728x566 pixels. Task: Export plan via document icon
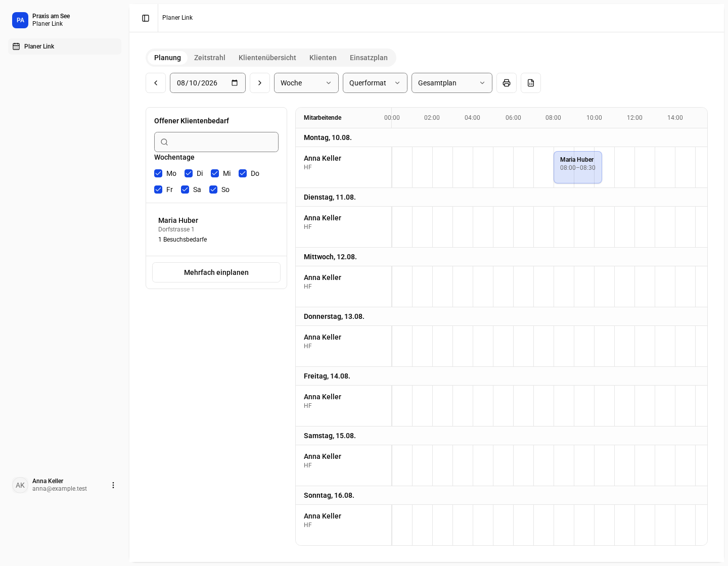click(x=531, y=83)
